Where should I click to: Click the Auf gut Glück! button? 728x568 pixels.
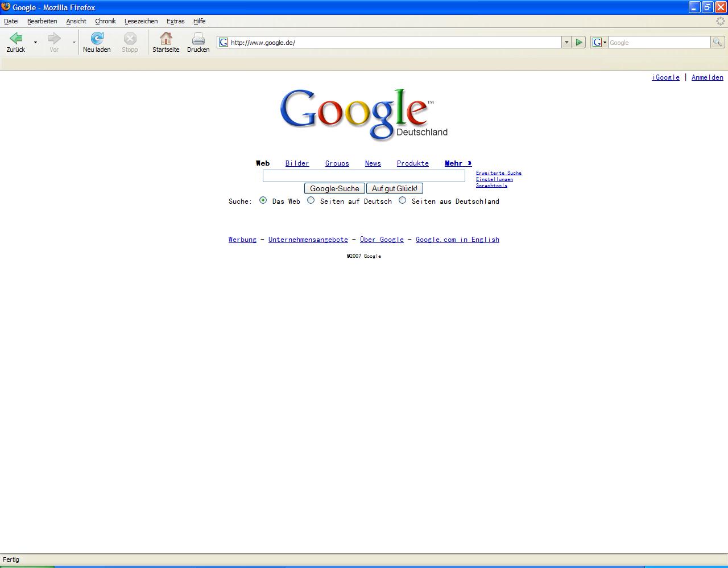point(395,188)
